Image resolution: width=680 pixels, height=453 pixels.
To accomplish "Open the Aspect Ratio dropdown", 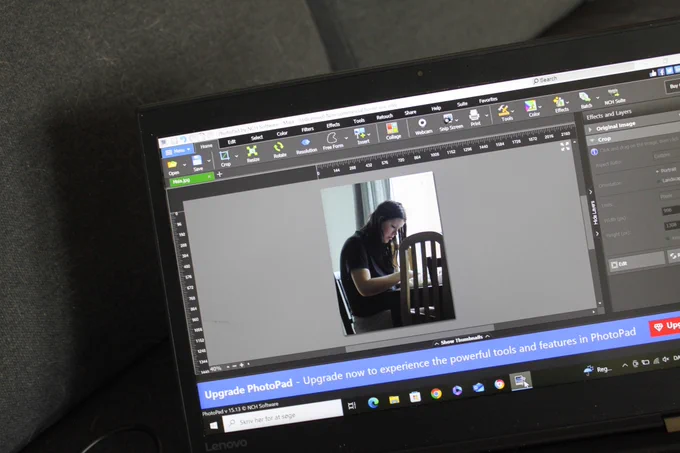I will click(x=666, y=155).
